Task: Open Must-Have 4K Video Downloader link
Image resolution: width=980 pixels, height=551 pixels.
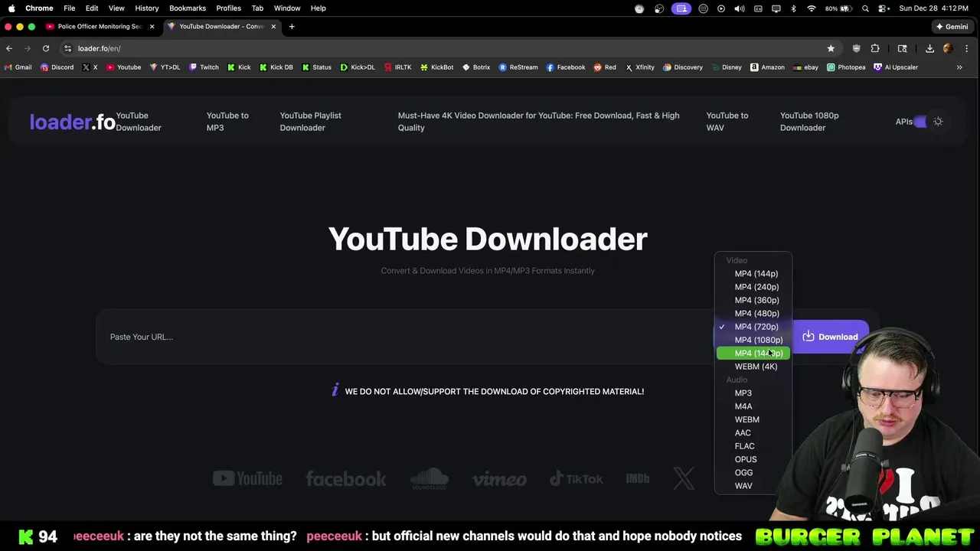Action: coord(538,122)
